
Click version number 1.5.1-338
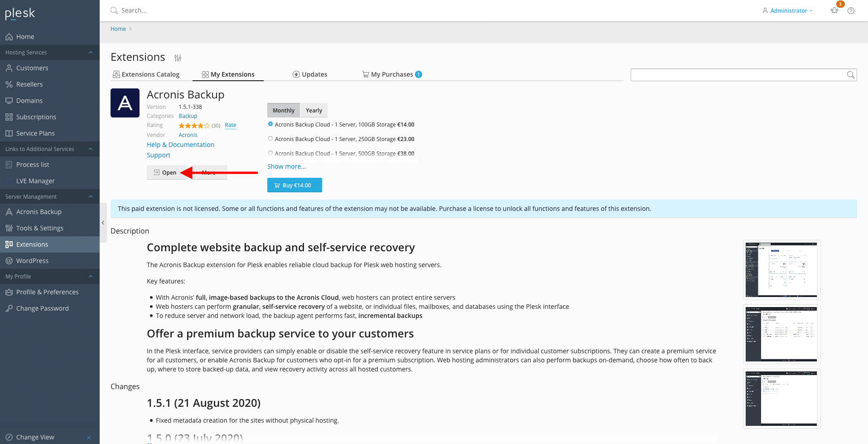tap(190, 107)
